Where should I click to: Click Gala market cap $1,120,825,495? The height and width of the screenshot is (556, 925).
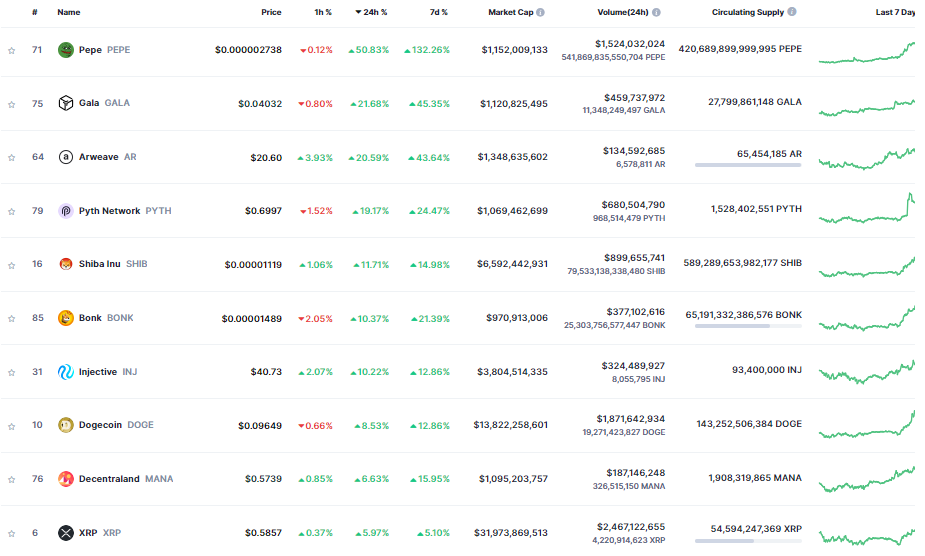[x=513, y=104]
